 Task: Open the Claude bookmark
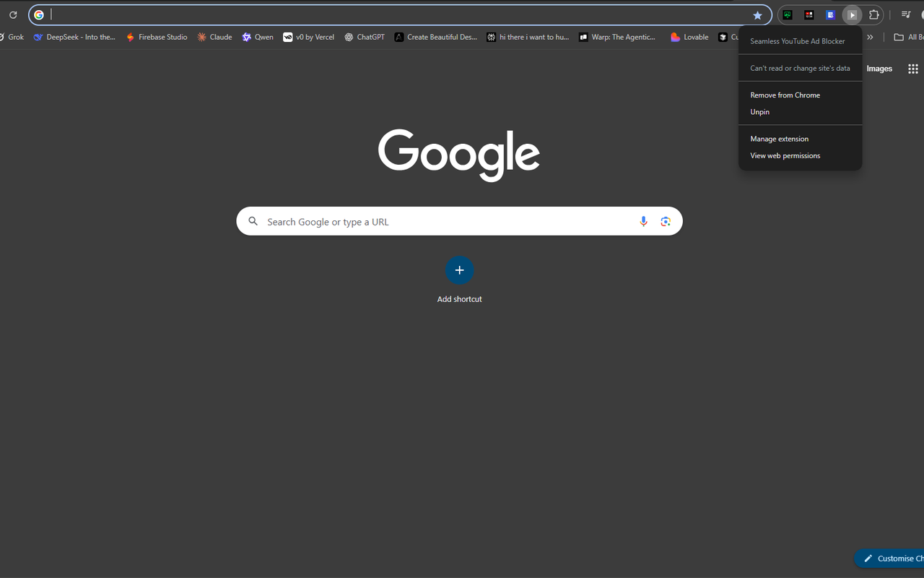point(215,37)
